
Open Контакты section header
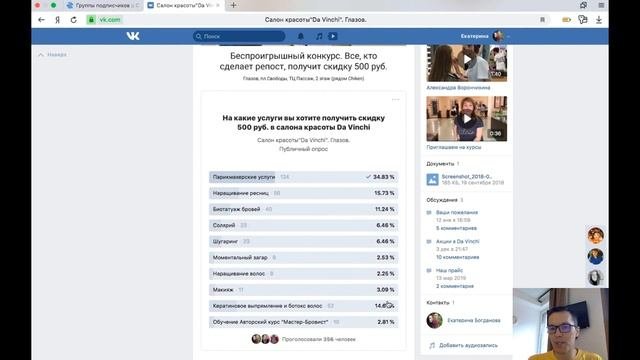[438, 302]
